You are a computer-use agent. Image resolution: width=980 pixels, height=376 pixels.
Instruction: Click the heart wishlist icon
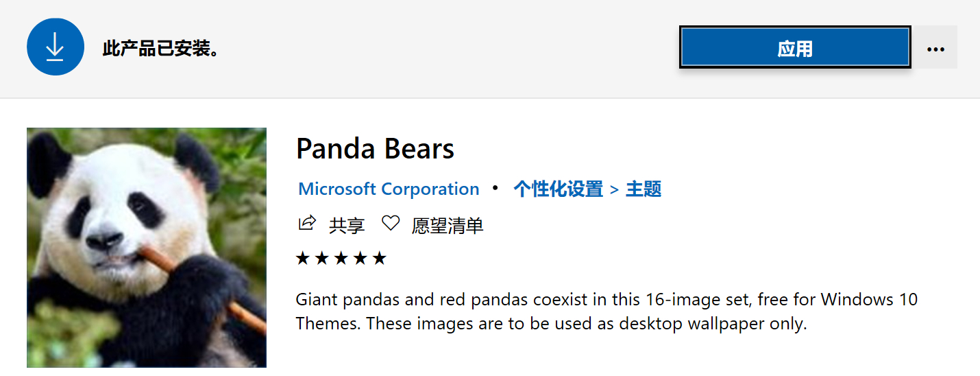pos(391,224)
